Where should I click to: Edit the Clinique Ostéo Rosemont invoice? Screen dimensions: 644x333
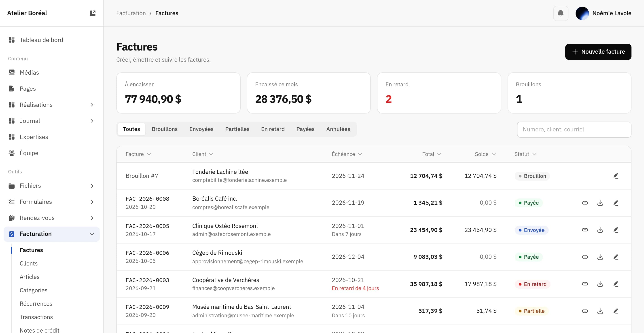tap(616, 230)
